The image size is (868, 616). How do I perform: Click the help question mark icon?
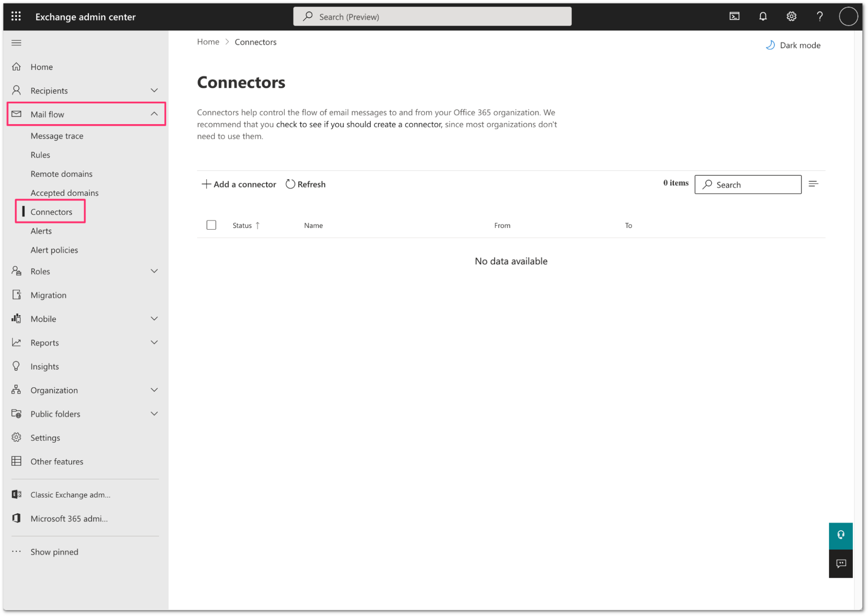pos(819,16)
